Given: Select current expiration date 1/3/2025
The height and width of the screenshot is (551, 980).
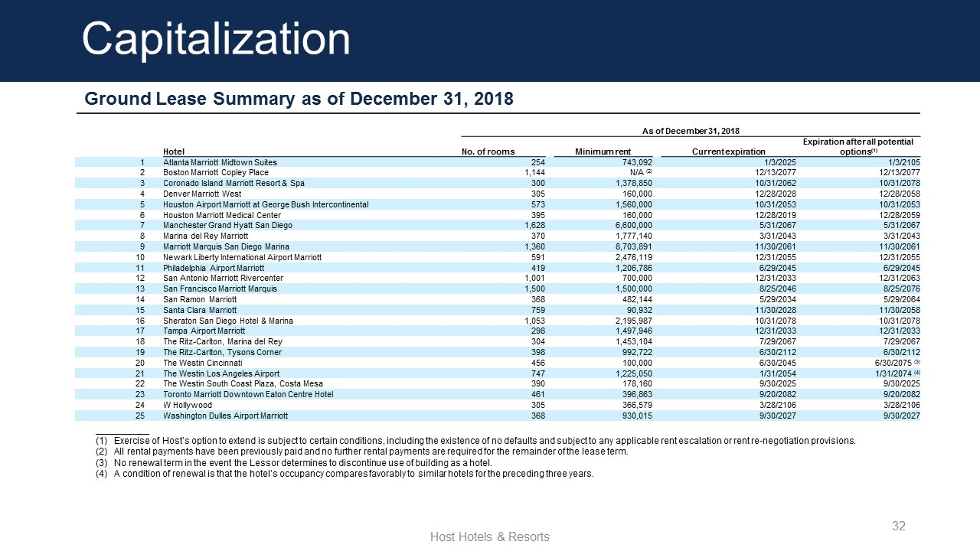Looking at the screenshot, I should click(x=782, y=162).
